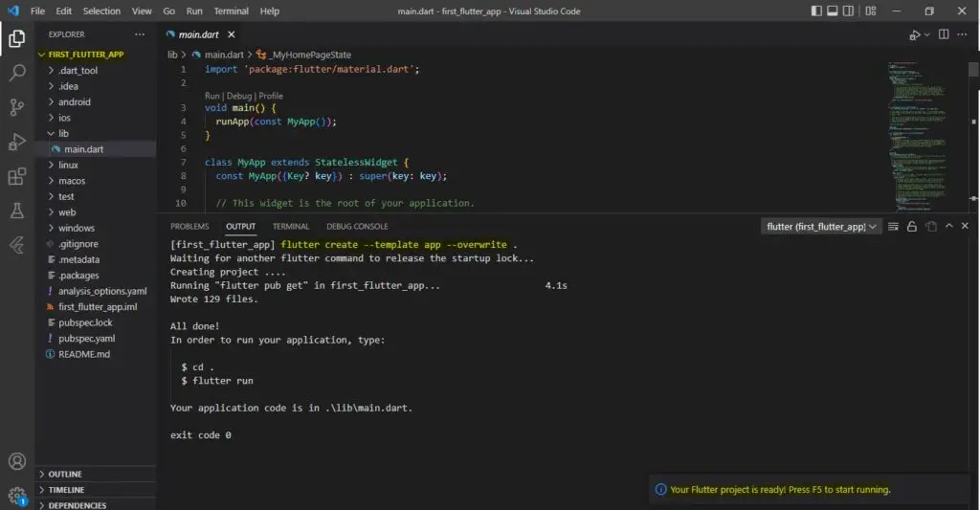Open the Extensions view icon
This screenshot has width=980, height=510.
(17, 176)
